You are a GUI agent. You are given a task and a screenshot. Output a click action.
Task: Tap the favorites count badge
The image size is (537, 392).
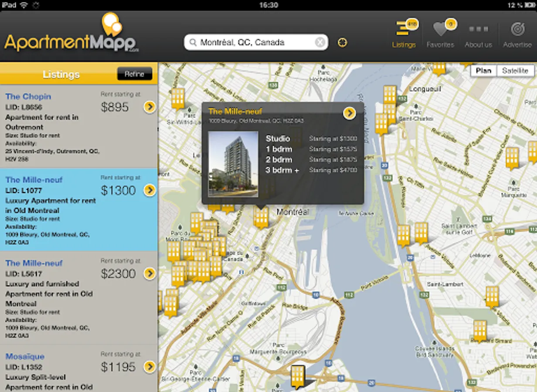[451, 24]
